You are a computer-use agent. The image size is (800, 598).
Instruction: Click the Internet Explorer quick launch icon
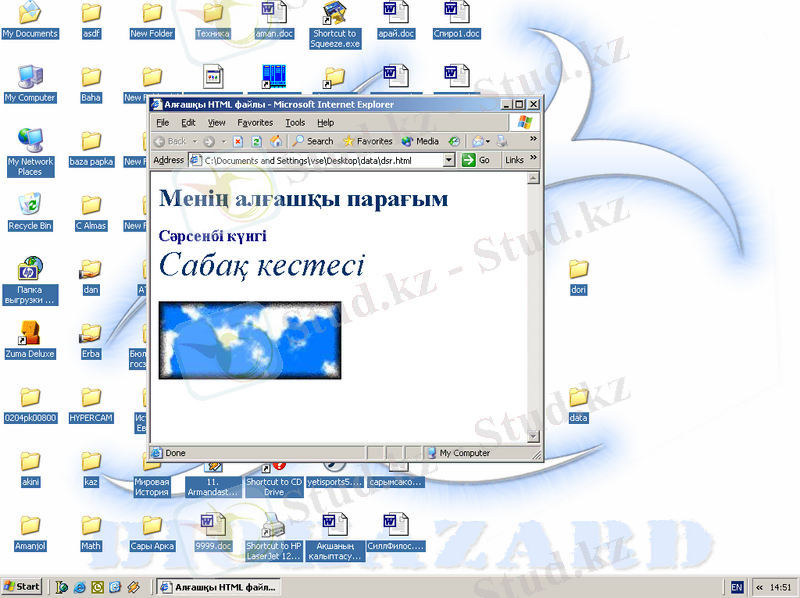point(80,587)
